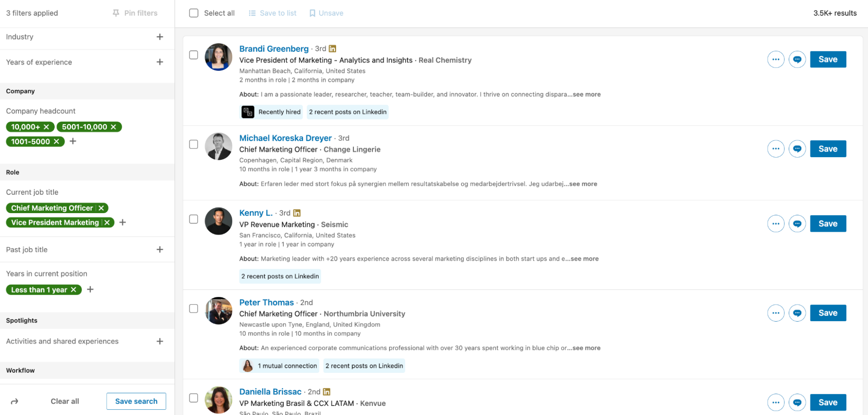Open more options for Michael Koreska Dreyer

pos(776,149)
